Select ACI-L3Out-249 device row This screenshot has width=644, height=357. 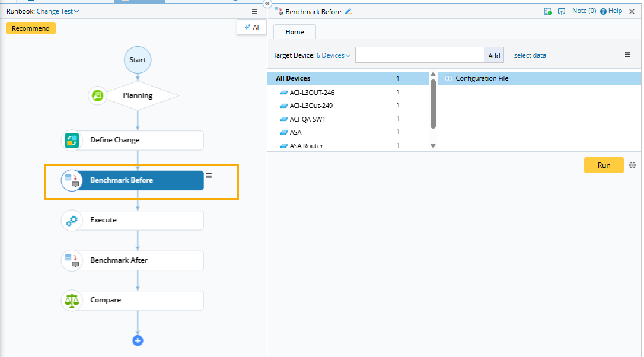pos(348,106)
